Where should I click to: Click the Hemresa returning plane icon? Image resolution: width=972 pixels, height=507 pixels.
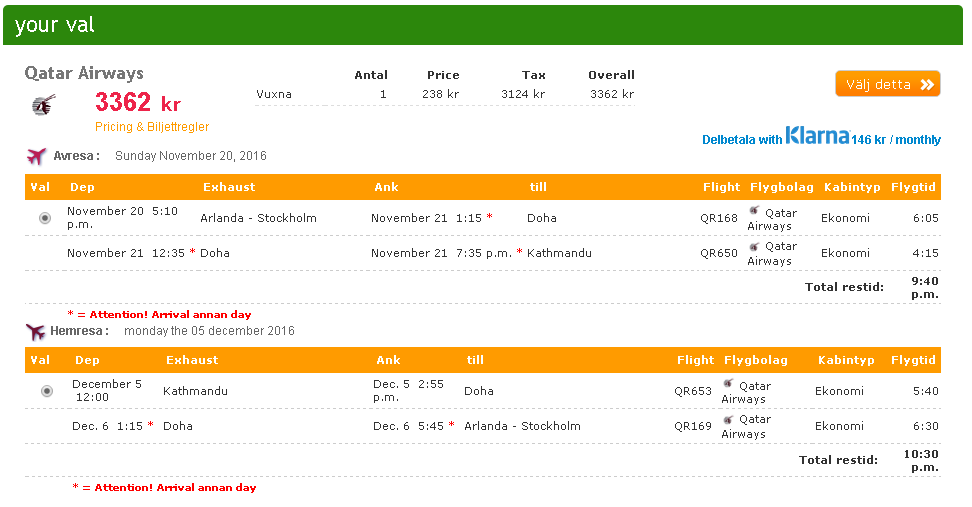[x=35, y=332]
